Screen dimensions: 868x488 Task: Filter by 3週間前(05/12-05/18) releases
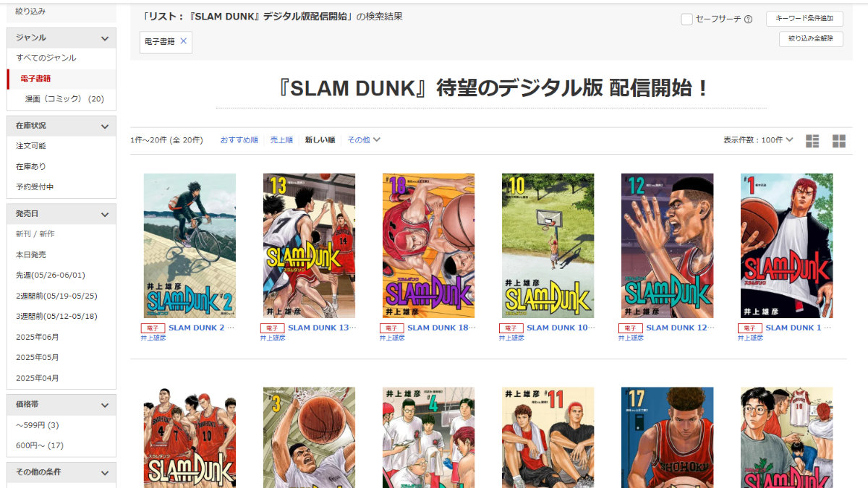coord(56,317)
